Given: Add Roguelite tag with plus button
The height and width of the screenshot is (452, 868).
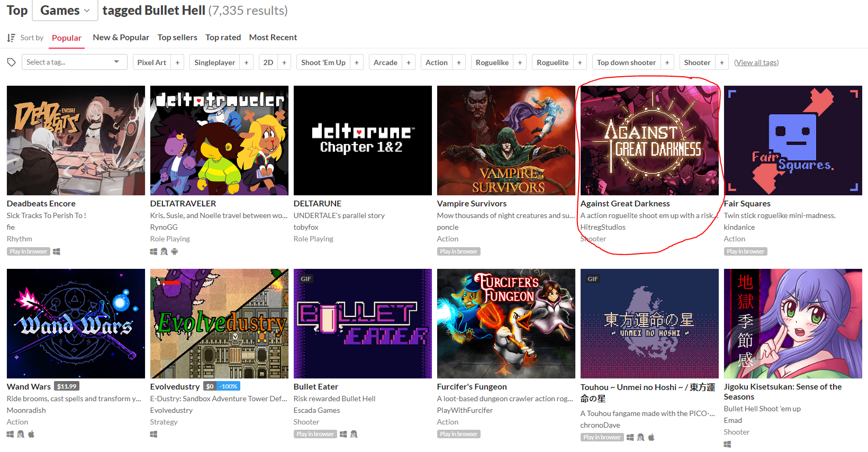Looking at the screenshot, I should pyautogui.click(x=580, y=62).
